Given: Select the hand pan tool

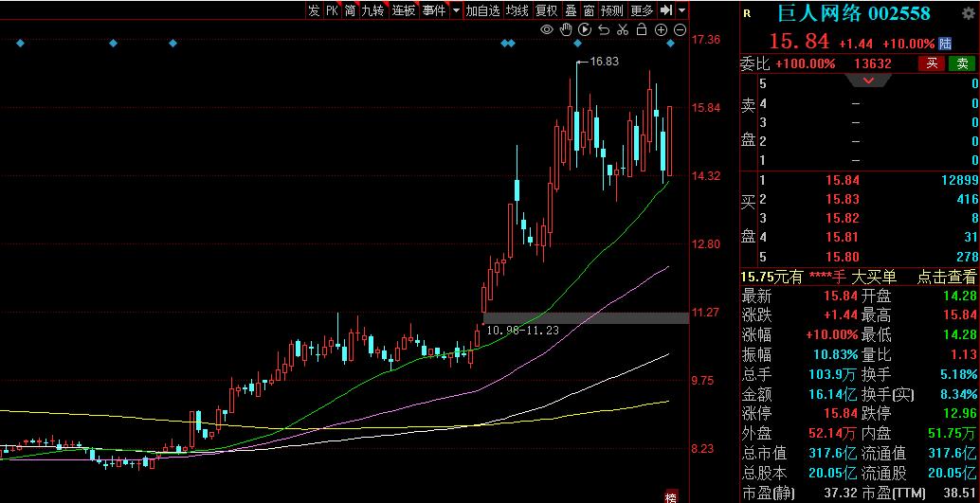Looking at the screenshot, I should coord(566,29).
